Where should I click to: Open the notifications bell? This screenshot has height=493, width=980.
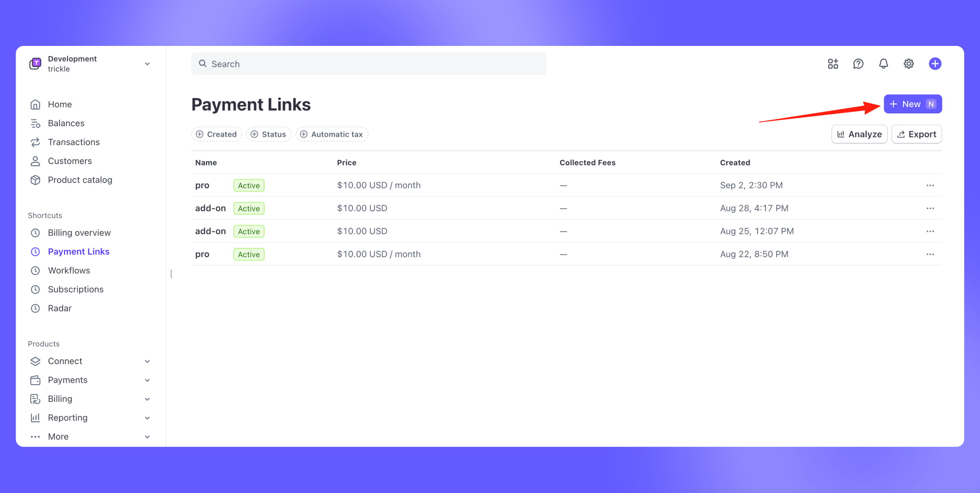(x=883, y=64)
